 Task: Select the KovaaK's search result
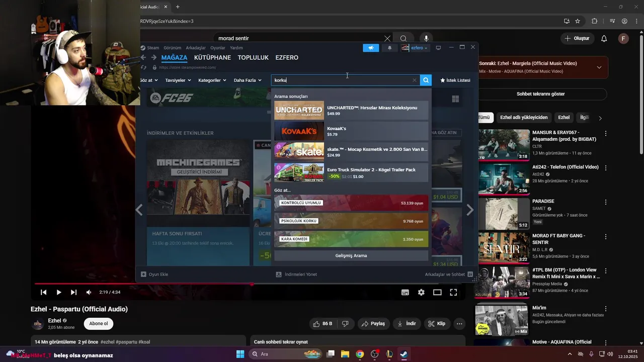pos(351,131)
